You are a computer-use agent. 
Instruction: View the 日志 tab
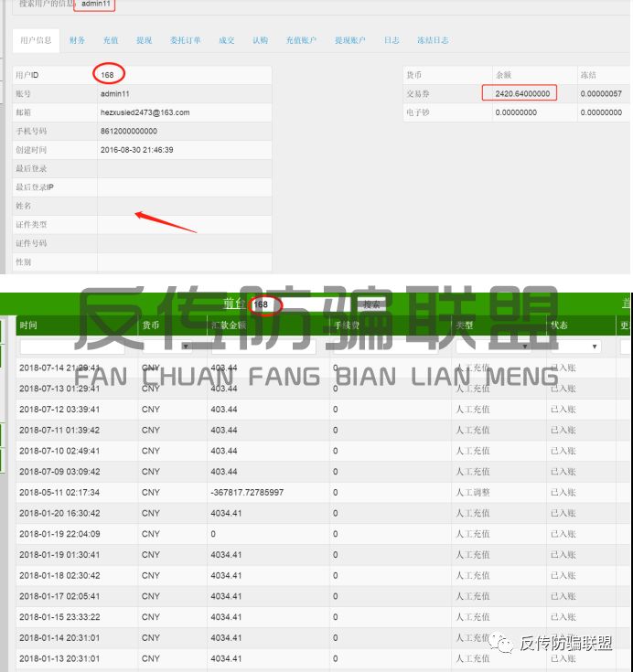(392, 40)
